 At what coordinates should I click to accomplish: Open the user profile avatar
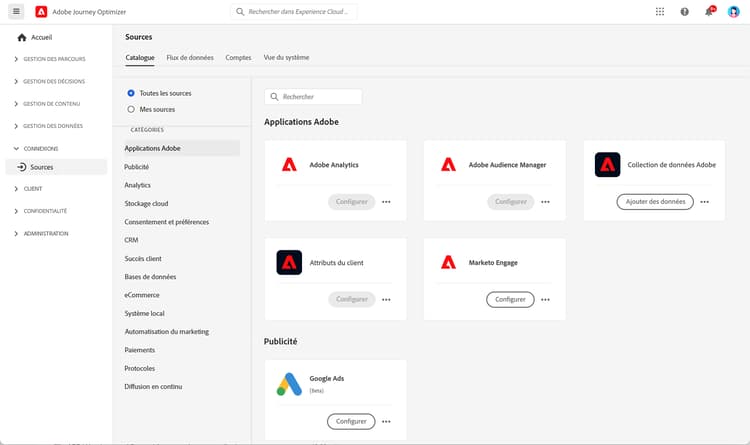click(x=733, y=11)
